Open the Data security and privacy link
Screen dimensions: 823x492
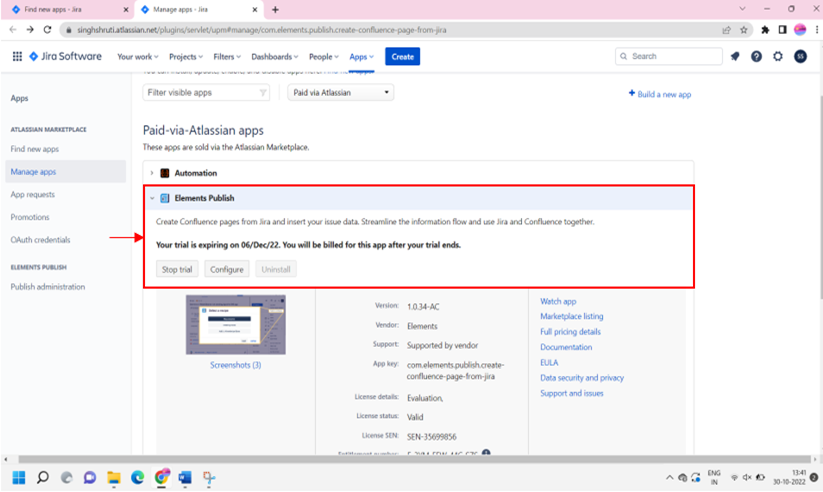pos(582,378)
